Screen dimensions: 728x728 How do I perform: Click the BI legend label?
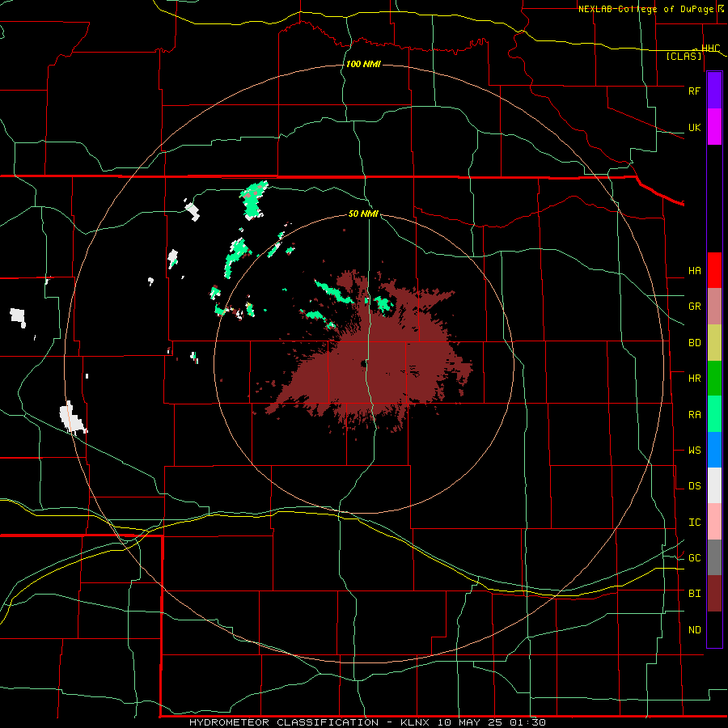click(x=694, y=594)
